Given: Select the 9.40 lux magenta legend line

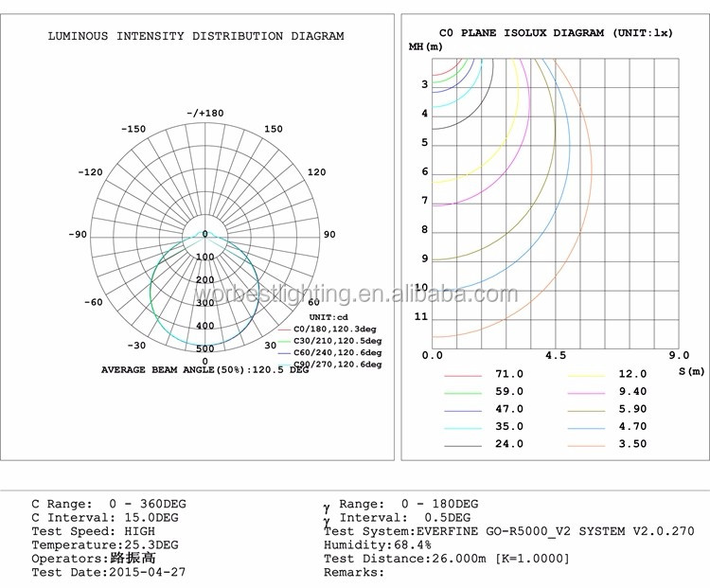Looking at the screenshot, I should click(x=586, y=393).
